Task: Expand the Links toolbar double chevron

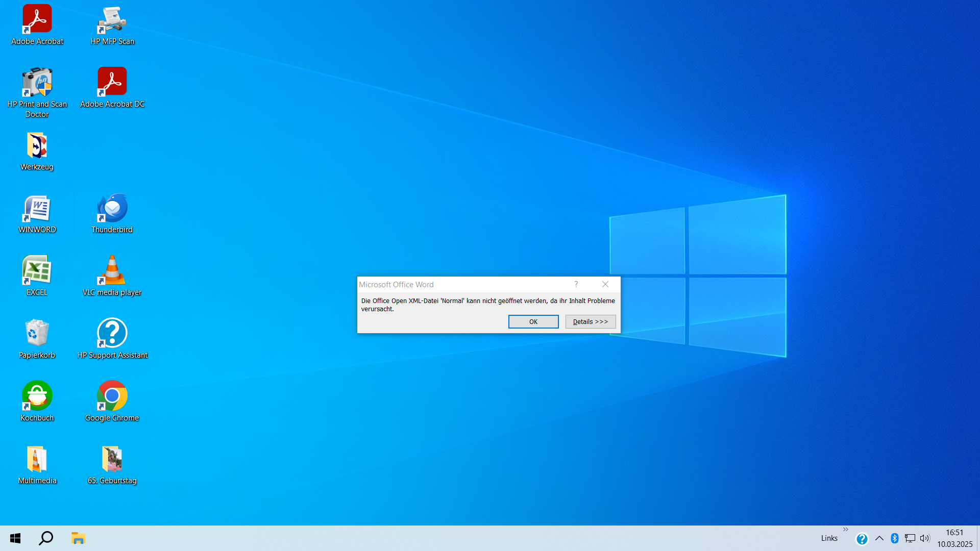Action: [845, 530]
